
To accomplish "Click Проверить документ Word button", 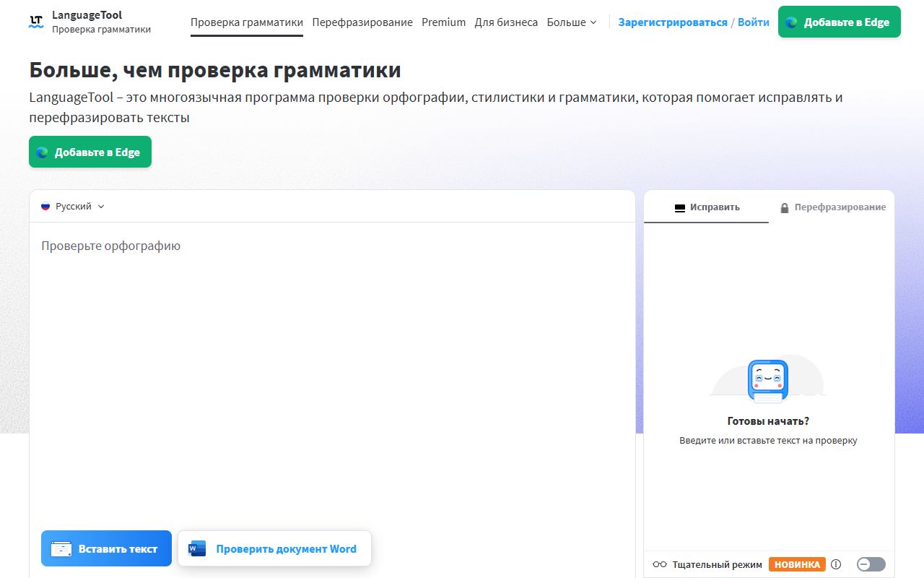I will tap(274, 549).
